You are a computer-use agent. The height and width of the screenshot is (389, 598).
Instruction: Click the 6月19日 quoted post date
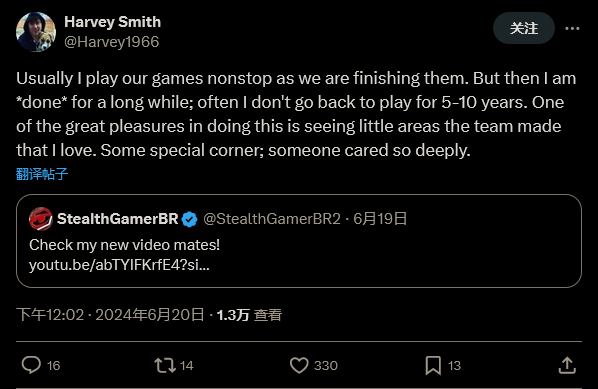(x=380, y=219)
